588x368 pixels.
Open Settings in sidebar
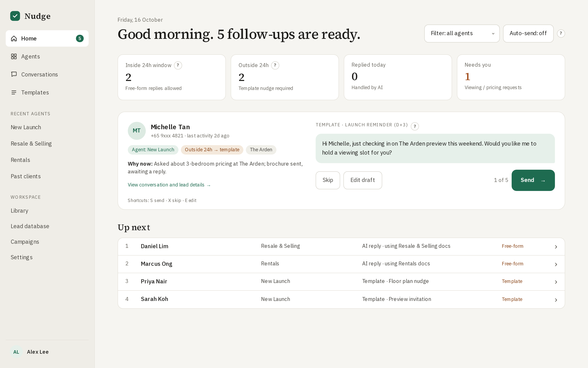point(22,257)
